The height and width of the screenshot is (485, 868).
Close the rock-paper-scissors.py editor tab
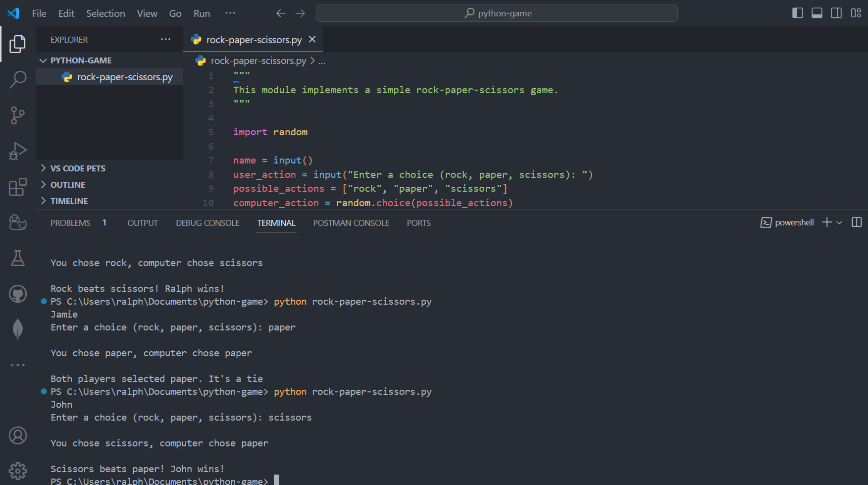(312, 39)
